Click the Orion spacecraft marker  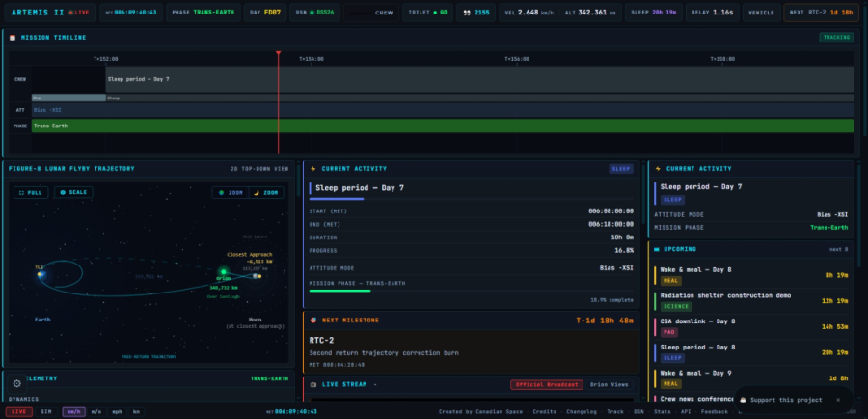click(224, 271)
